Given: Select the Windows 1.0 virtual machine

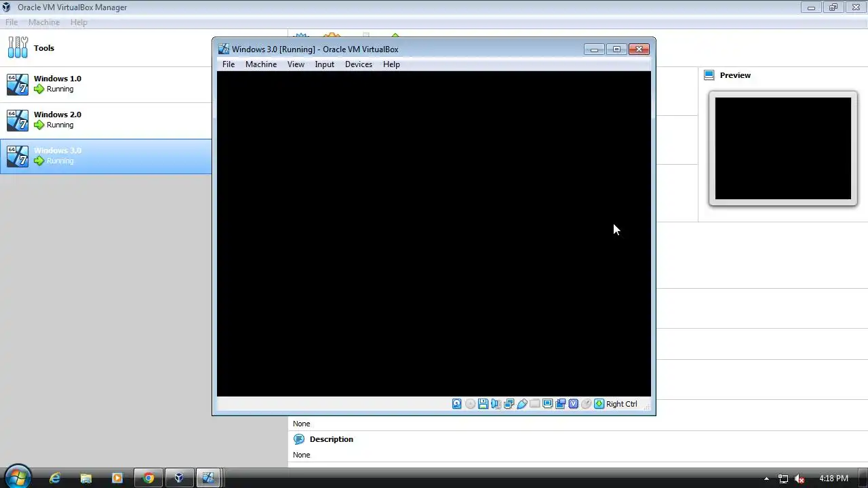Looking at the screenshot, I should (106, 84).
